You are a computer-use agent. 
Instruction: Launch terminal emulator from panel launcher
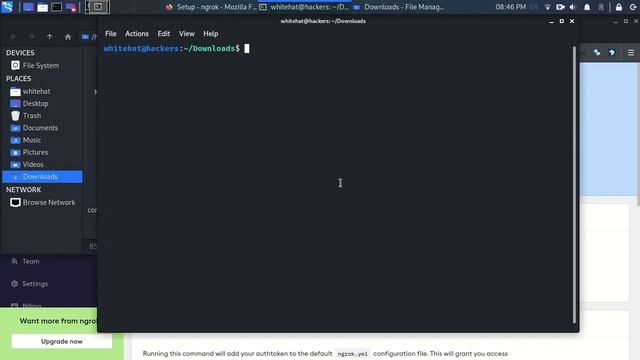tap(57, 7)
